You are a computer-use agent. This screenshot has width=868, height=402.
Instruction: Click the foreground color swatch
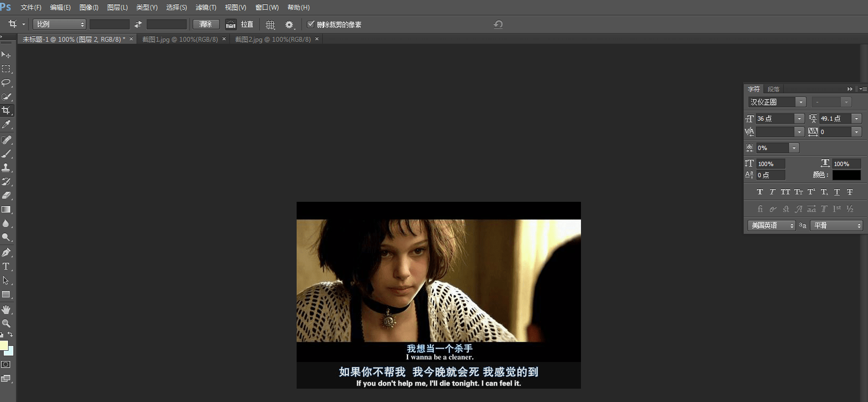(x=4, y=345)
